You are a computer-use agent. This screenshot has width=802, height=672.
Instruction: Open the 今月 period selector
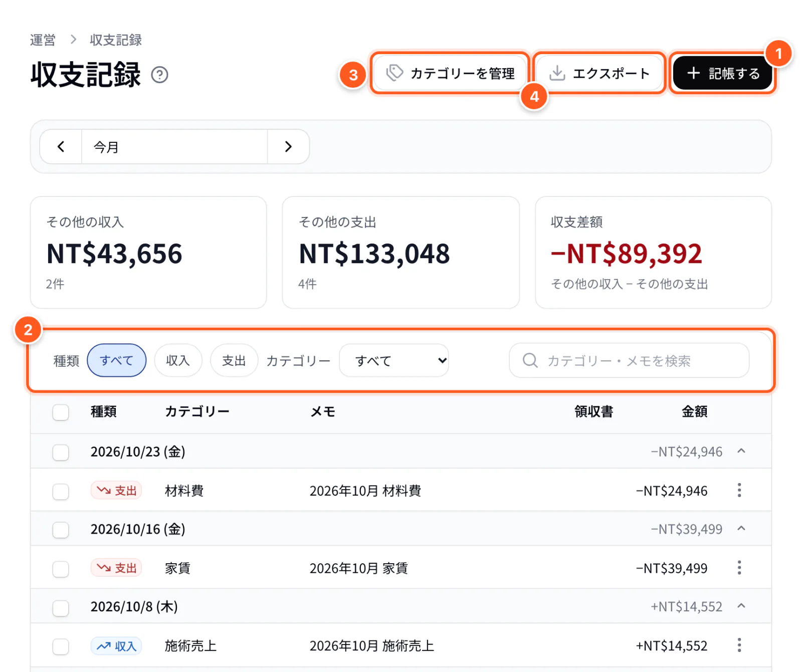174,147
